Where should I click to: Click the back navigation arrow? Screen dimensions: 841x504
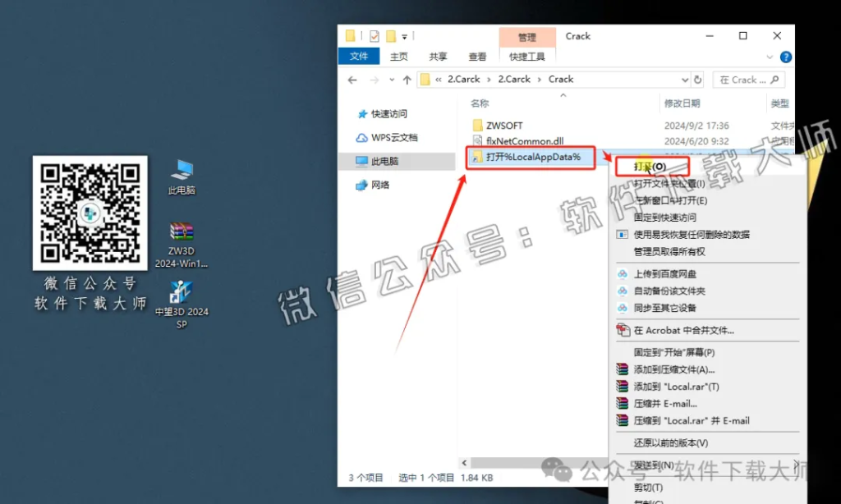(352, 79)
